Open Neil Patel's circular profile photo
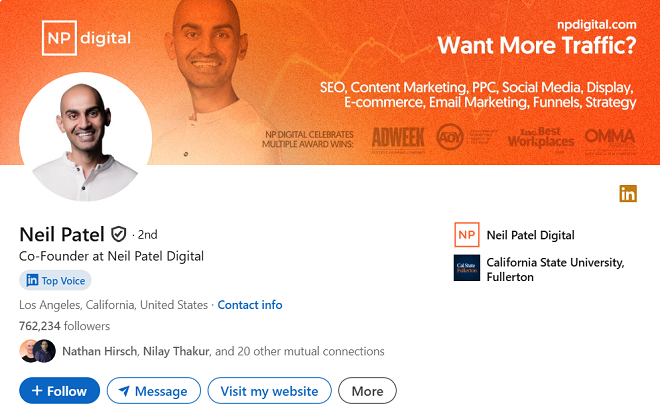Image resolution: width=660 pixels, height=417 pixels. (86, 135)
